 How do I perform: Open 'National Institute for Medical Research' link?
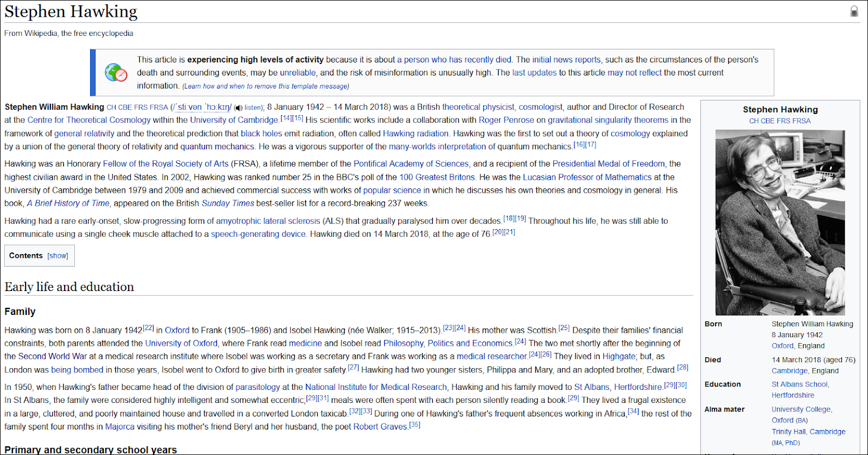click(x=376, y=388)
